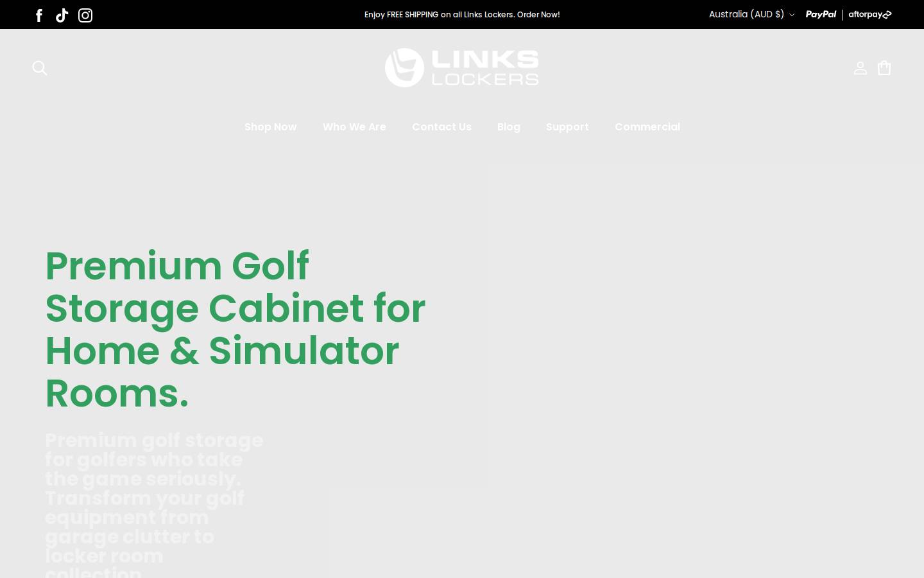This screenshot has width=924, height=578.
Task: Click the PayPal logo in top bar
Action: (821, 14)
